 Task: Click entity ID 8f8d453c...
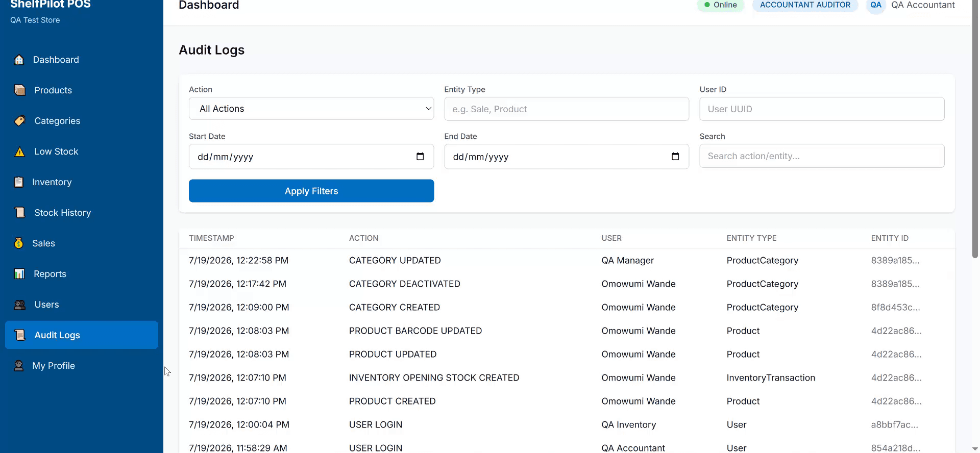coord(896,307)
